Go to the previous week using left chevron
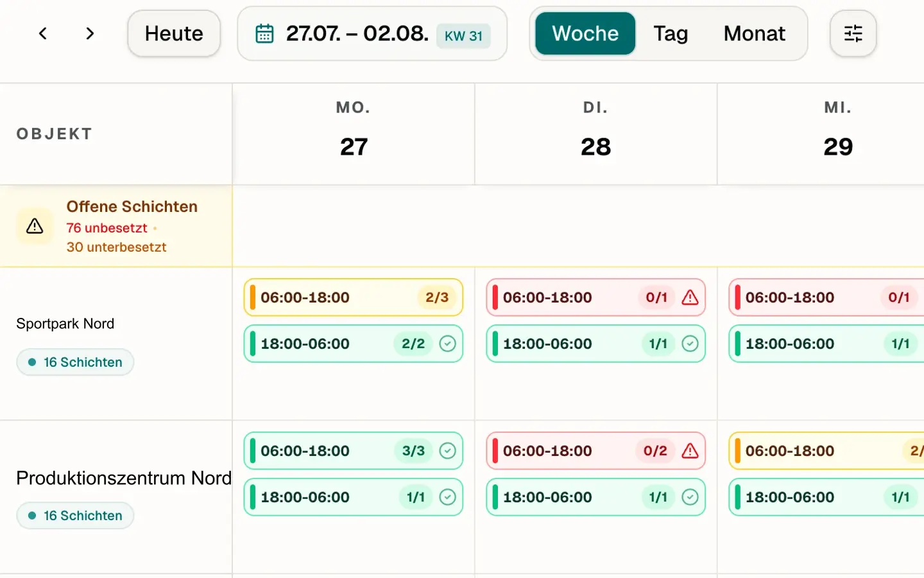The image size is (924, 578). click(43, 33)
